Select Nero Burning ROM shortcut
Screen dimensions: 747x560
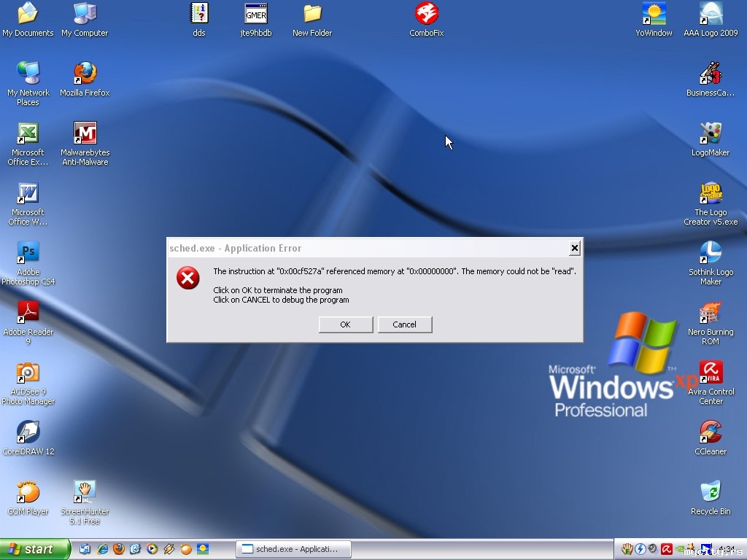point(711,323)
